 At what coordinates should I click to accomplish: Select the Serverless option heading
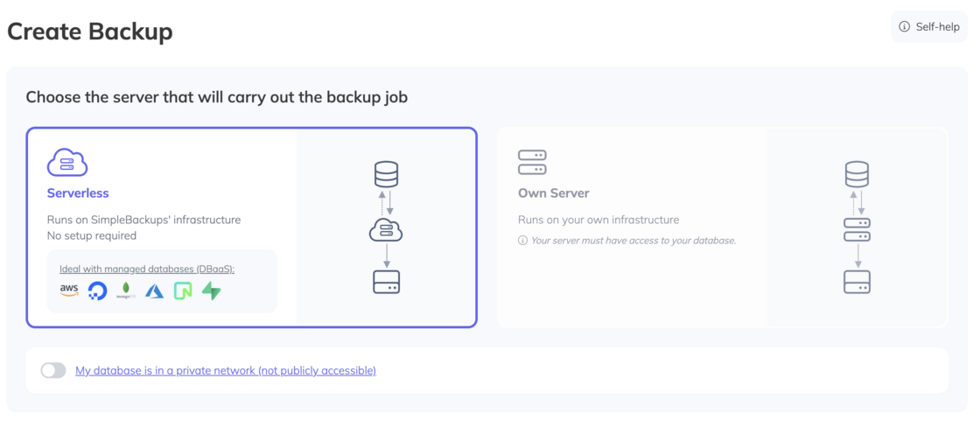pos(78,193)
